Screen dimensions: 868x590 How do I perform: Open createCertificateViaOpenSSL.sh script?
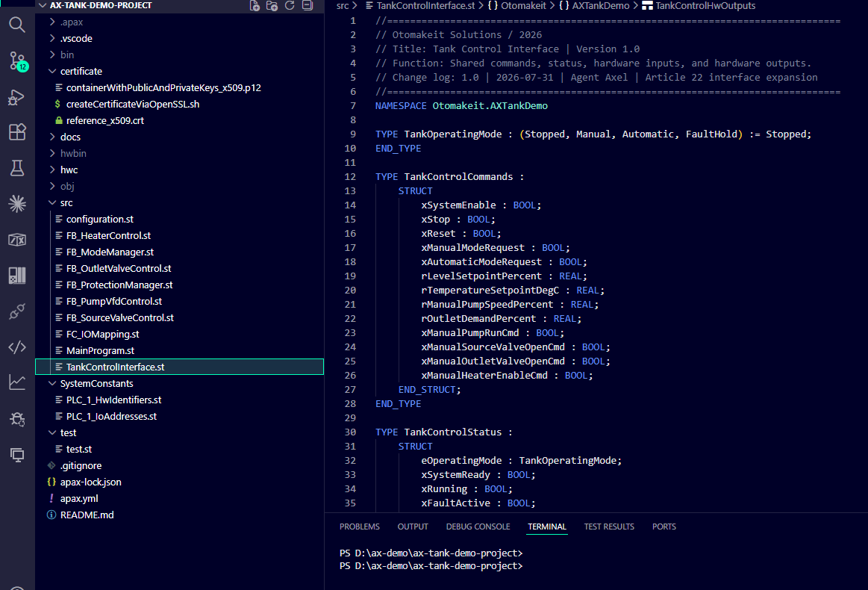[x=179, y=104]
